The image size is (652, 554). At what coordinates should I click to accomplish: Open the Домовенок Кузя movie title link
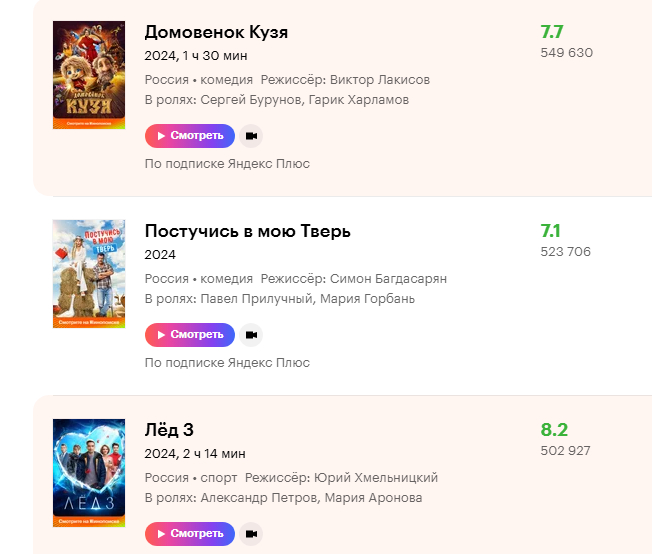tap(216, 32)
